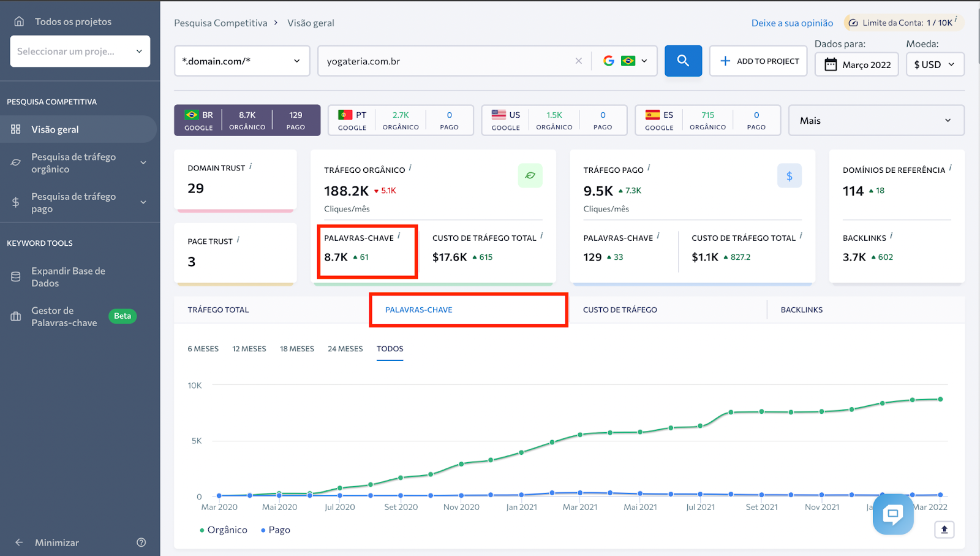The image size is (980, 556).
Task: Open the Mais regions dropdown
Action: point(876,120)
